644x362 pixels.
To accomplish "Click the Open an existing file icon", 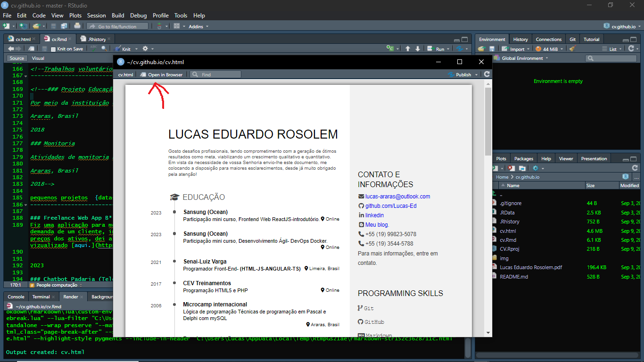I will [x=36, y=26].
